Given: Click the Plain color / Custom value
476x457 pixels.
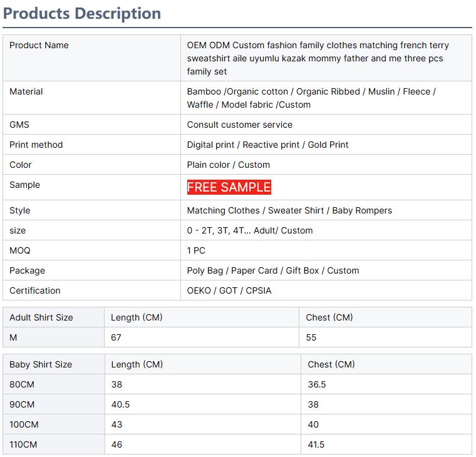Looking at the screenshot, I should (x=228, y=165).
